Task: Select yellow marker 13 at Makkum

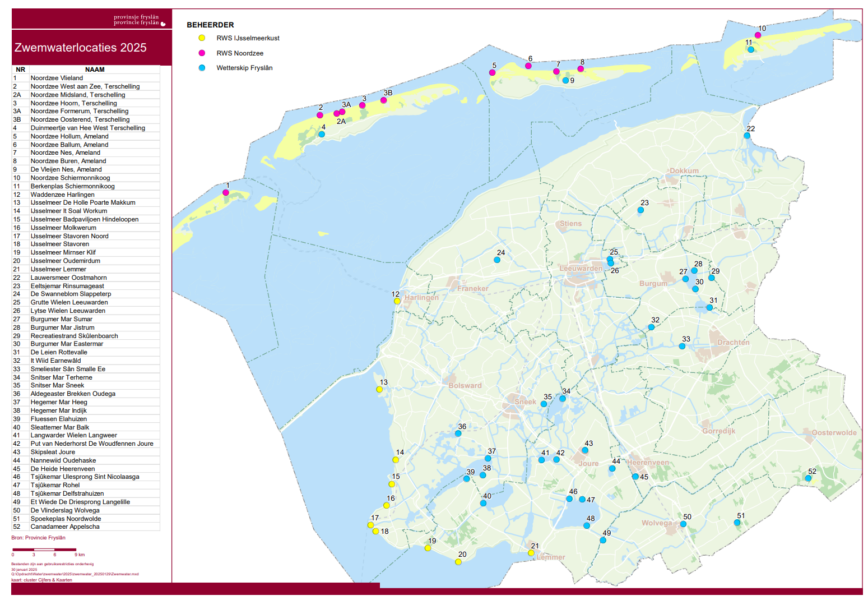Action: 379,389
